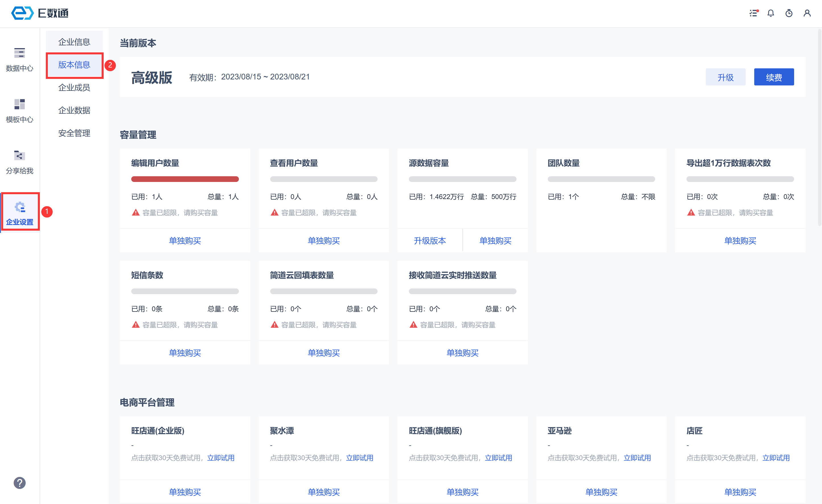Click the blue 续费 button
822x504 pixels.
coord(774,77)
